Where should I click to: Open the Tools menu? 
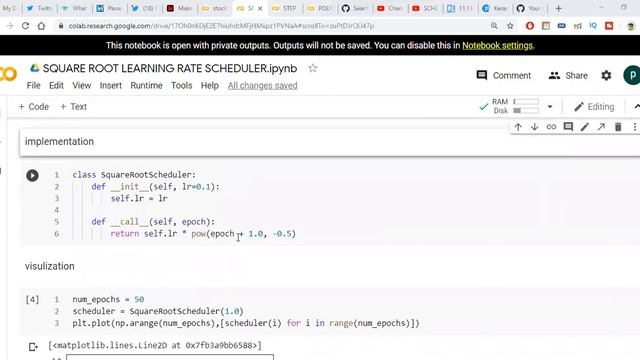182,85
